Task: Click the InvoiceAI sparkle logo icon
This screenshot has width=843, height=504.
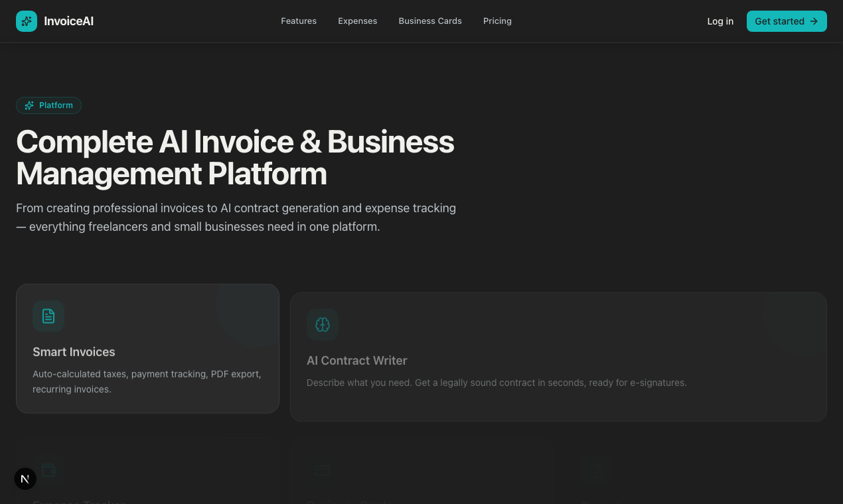Action: pyautogui.click(x=27, y=21)
